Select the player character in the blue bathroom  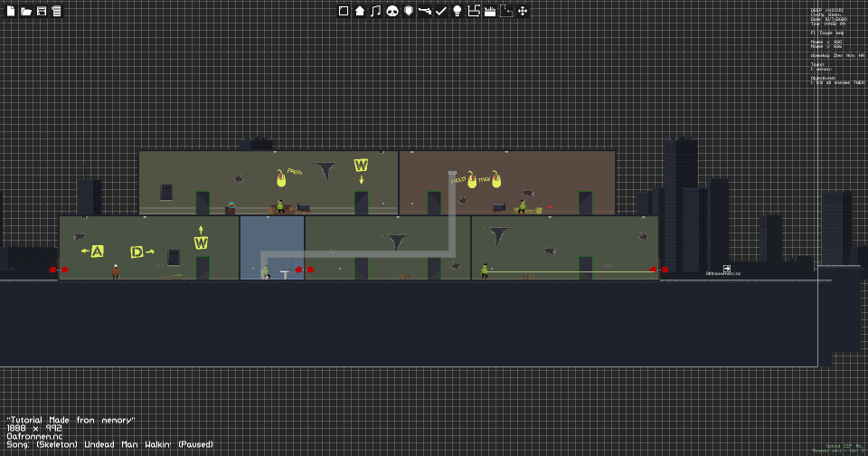click(x=265, y=271)
